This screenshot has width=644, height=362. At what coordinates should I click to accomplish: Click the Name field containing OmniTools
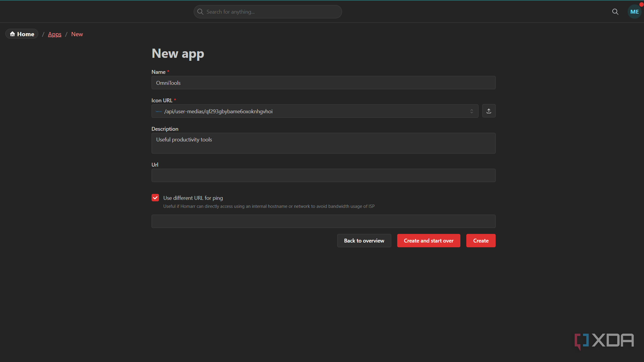click(x=323, y=83)
